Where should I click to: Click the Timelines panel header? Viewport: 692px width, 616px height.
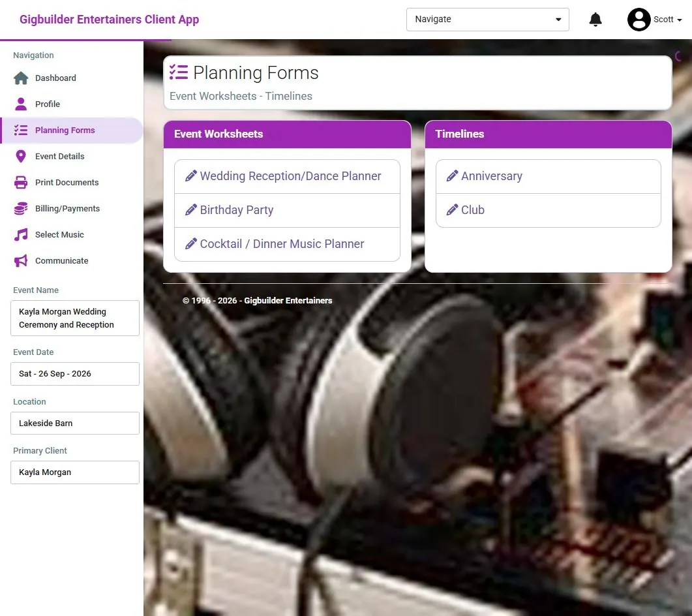click(x=548, y=134)
